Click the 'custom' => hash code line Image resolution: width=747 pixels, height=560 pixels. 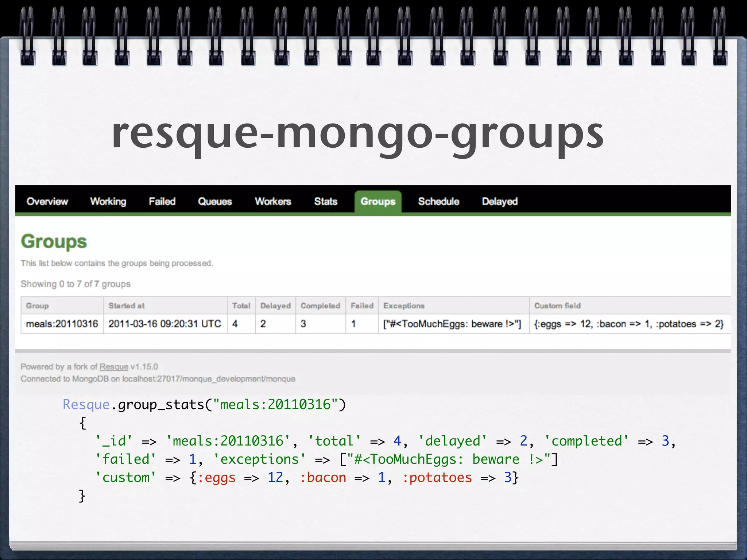(307, 478)
